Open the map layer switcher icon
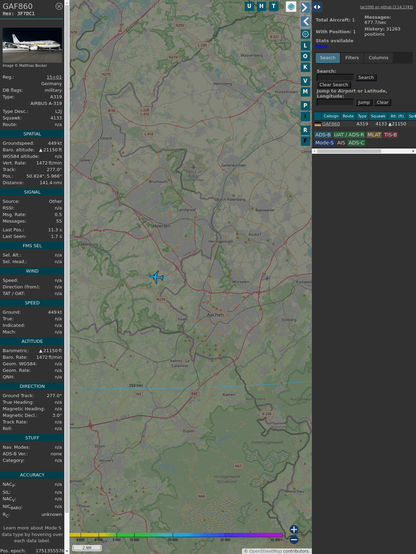The image size is (416, 554). click(x=291, y=7)
